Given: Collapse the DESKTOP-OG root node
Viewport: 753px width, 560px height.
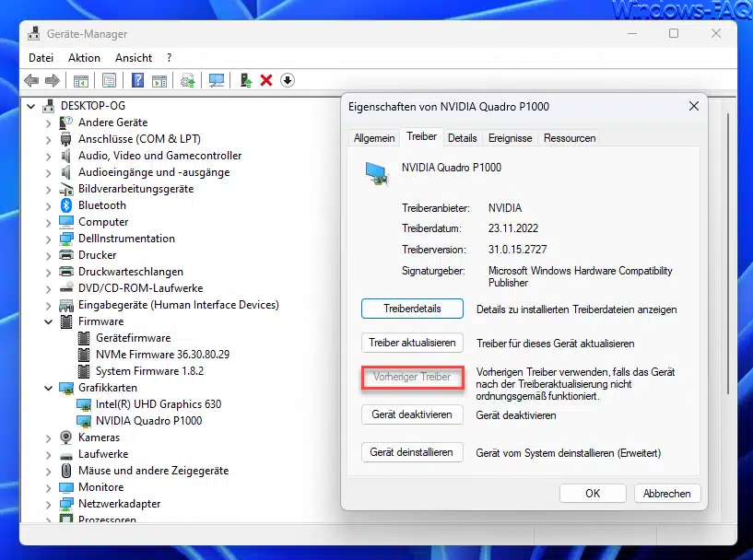Looking at the screenshot, I should tap(30, 106).
